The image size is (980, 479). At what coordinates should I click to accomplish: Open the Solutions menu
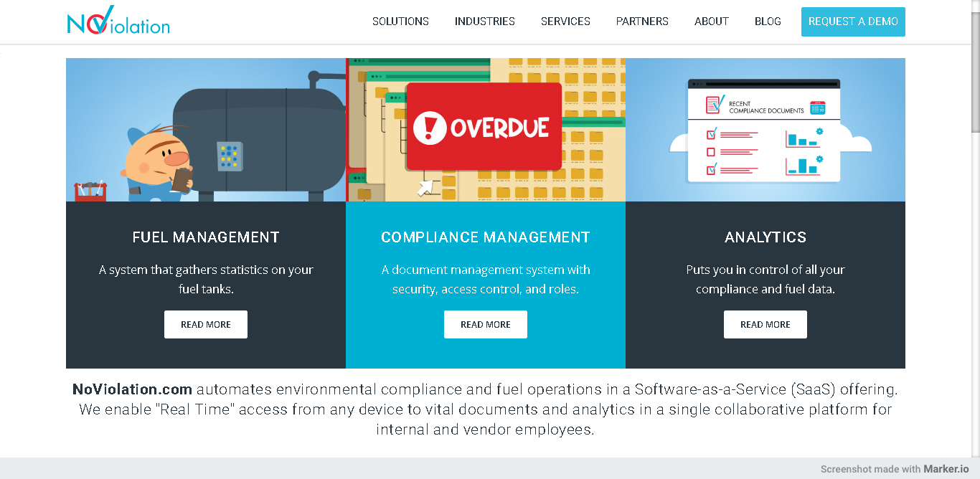click(x=400, y=22)
